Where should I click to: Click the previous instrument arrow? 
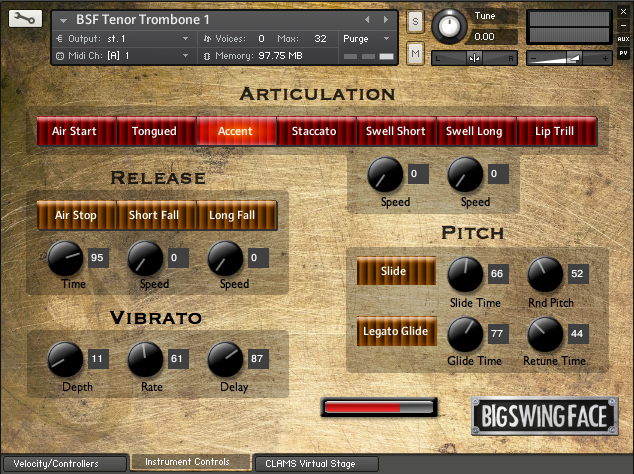click(x=367, y=19)
